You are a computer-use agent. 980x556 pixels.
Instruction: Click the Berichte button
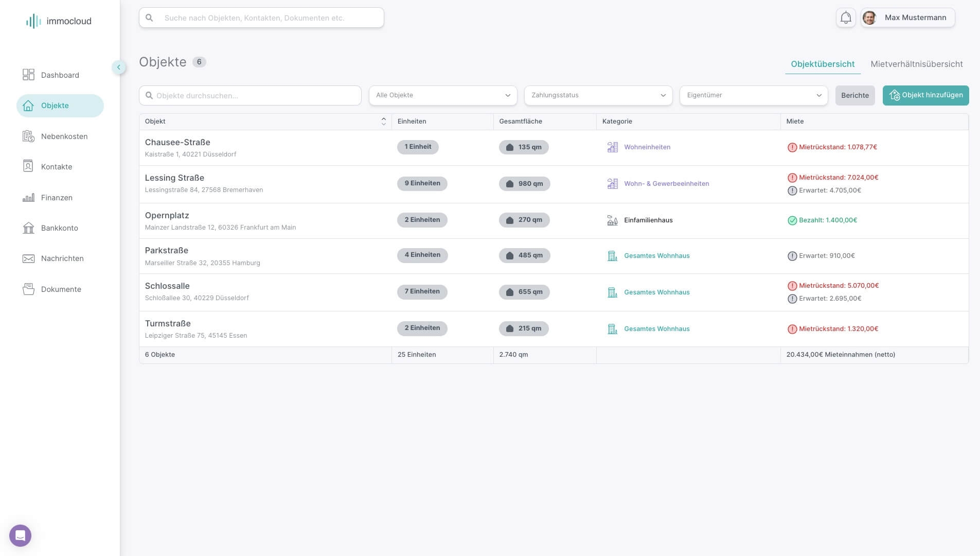point(854,96)
